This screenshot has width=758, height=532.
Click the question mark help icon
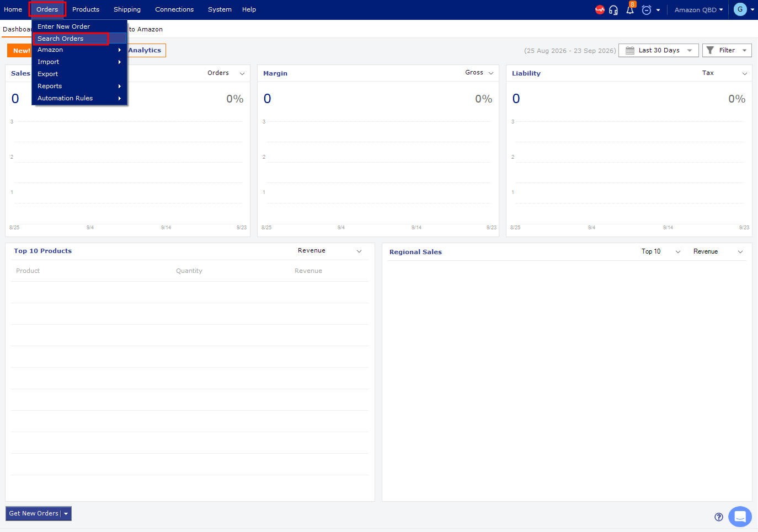[719, 517]
